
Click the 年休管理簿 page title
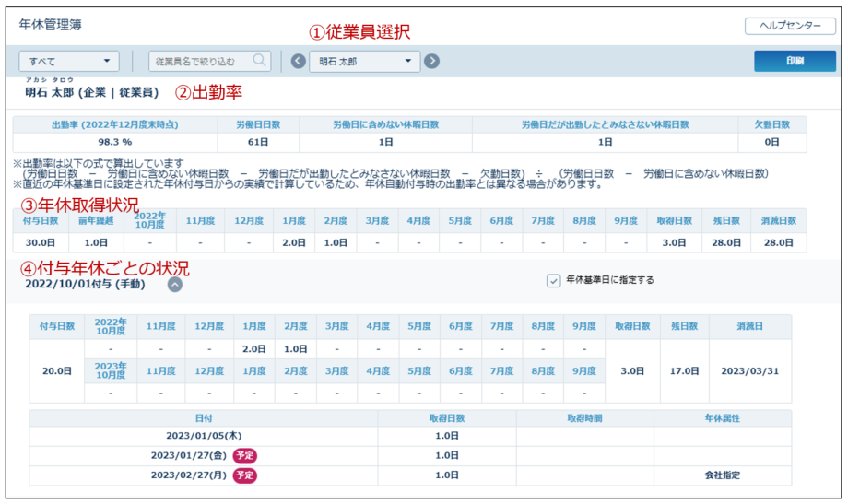[51, 25]
